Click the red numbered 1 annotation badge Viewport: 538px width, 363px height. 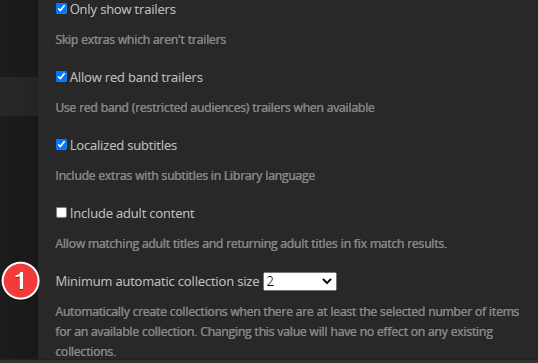coord(21,281)
